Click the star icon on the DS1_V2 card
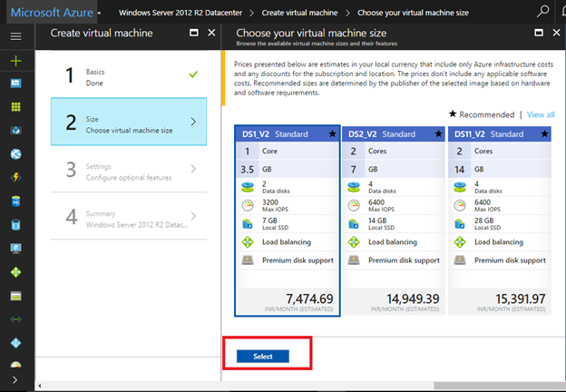566x392 pixels. pyautogui.click(x=332, y=134)
